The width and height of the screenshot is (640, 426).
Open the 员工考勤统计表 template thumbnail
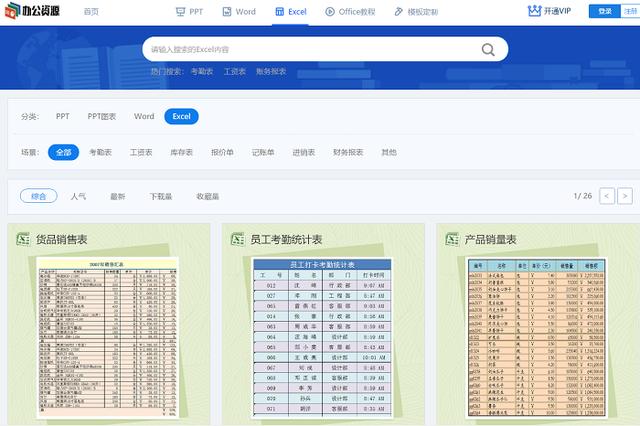click(322, 338)
